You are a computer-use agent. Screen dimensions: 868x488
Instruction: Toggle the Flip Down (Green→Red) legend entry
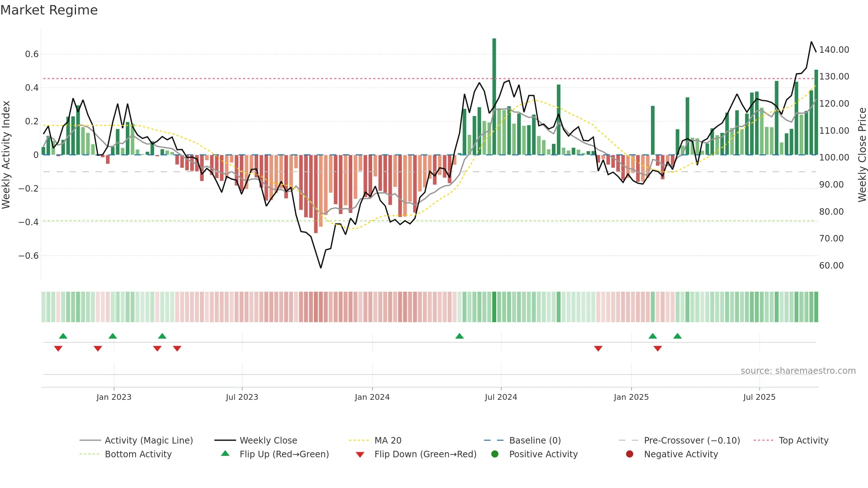pos(416,454)
